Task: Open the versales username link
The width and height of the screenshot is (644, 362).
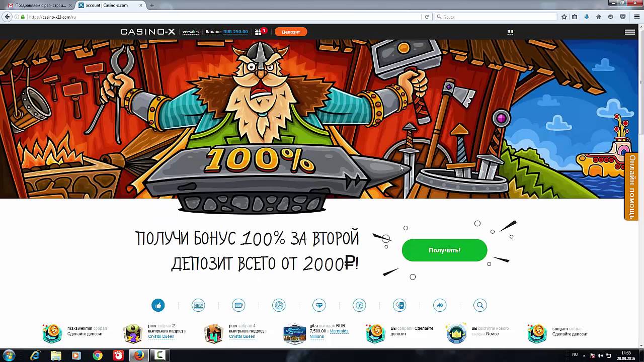Action: point(190,32)
